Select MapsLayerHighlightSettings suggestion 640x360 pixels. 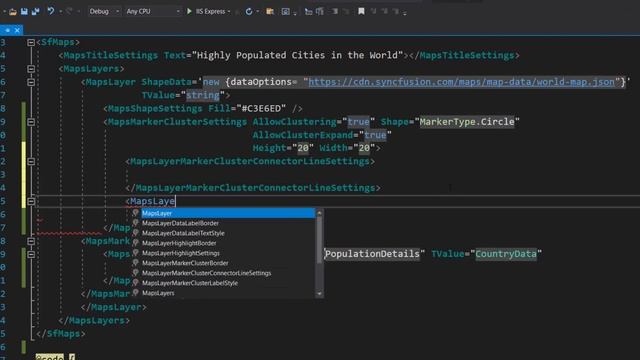coord(224,253)
